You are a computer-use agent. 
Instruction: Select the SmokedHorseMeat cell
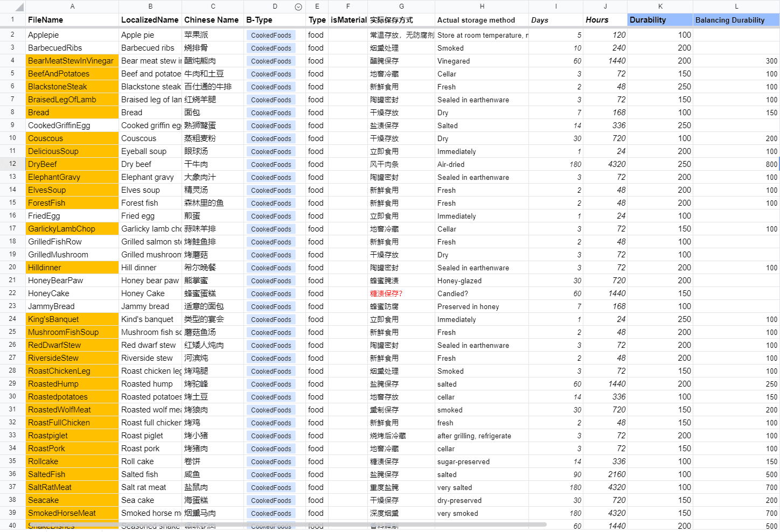pos(72,513)
